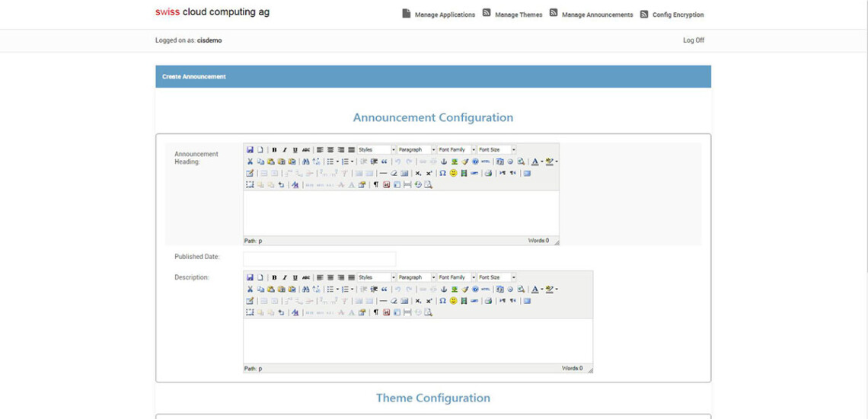The image size is (868, 419).
Task: Open Paragraph dropdown in Heading editor
Action: click(x=416, y=149)
